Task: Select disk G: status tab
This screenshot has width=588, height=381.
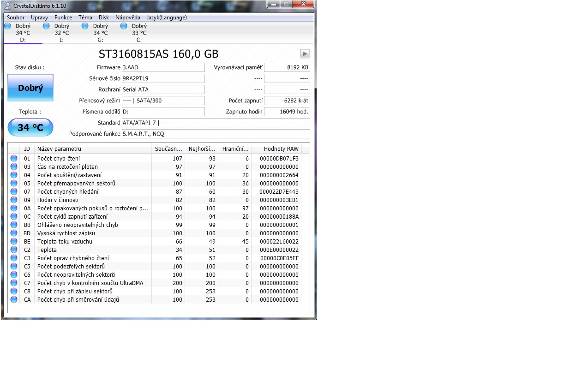Action: click(x=100, y=33)
